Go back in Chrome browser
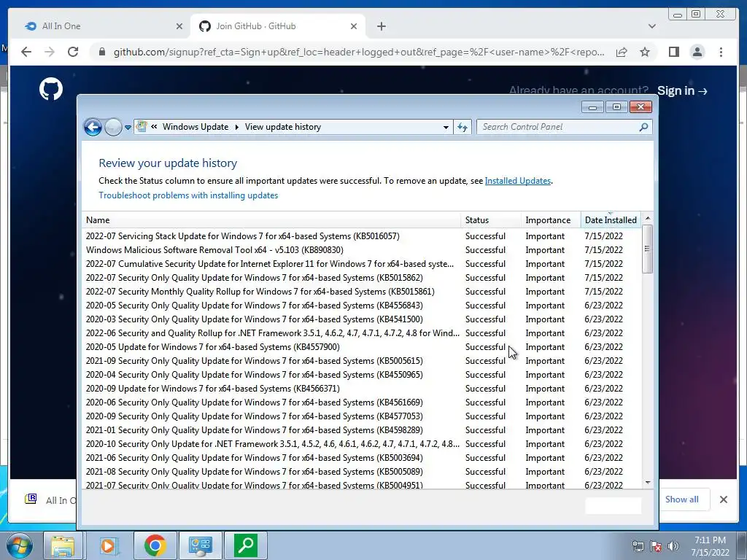747x560 pixels. (26, 52)
